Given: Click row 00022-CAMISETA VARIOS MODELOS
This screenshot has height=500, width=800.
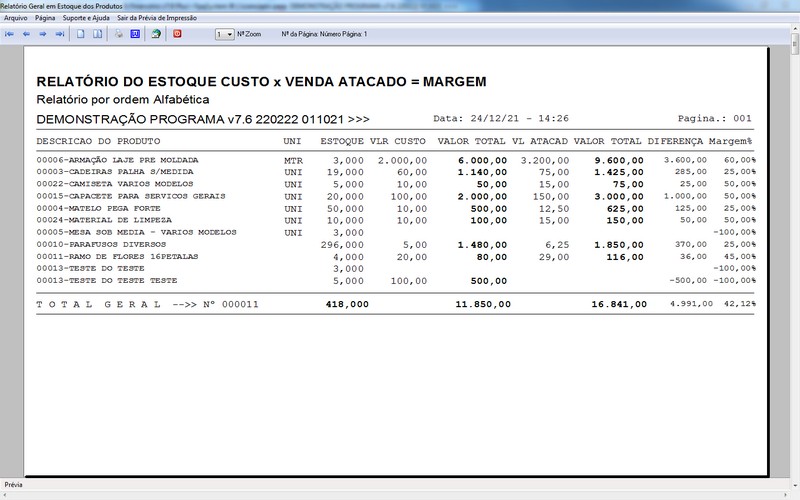Looking at the screenshot, I should 395,184.
